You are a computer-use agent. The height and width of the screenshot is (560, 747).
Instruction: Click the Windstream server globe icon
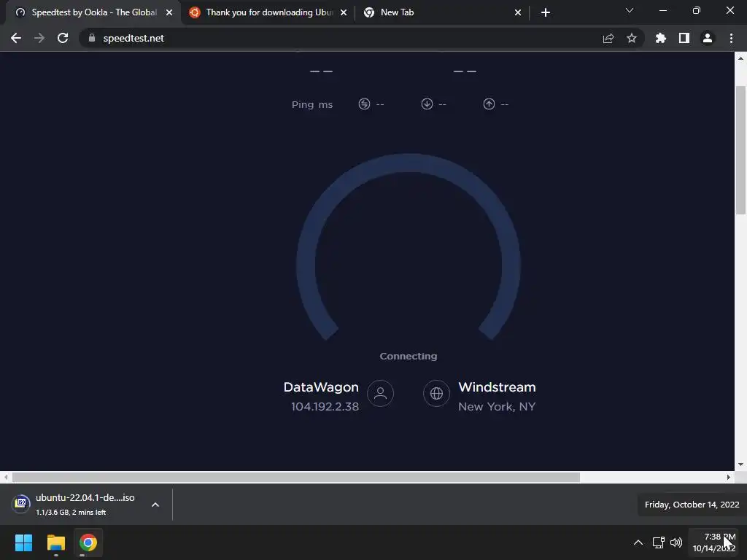point(436,393)
